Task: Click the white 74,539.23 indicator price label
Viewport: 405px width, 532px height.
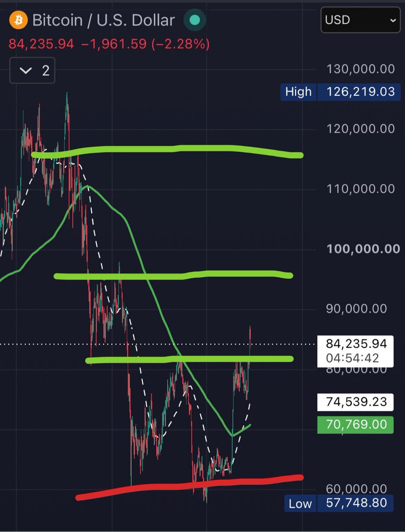Action: (355, 403)
